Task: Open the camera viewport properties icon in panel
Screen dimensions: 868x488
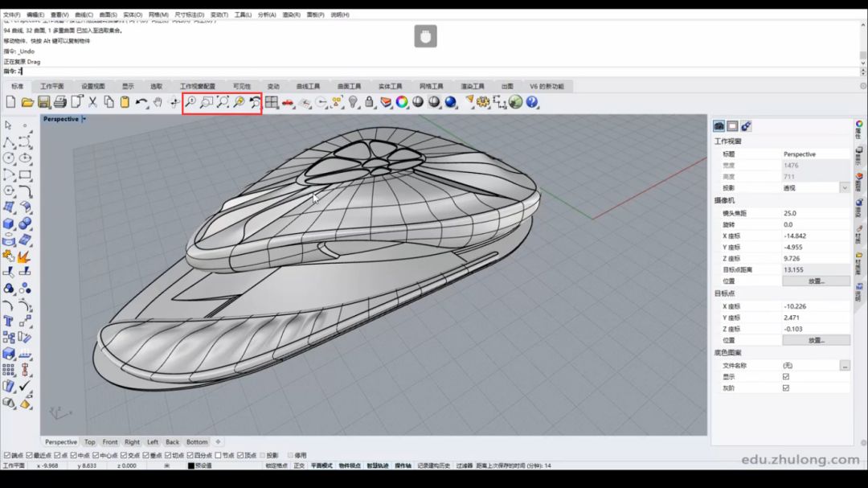Action: (x=719, y=126)
